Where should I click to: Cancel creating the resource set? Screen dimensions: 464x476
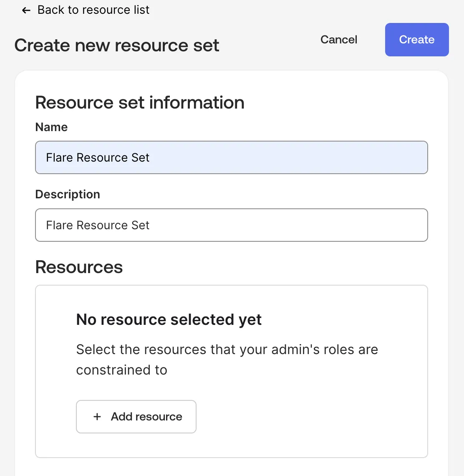coord(339,40)
